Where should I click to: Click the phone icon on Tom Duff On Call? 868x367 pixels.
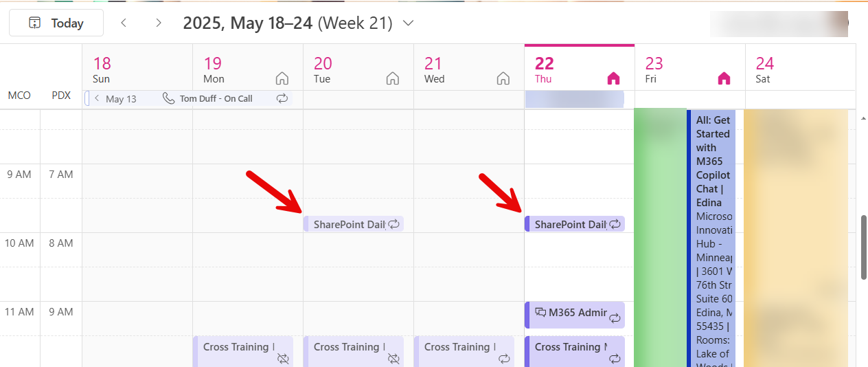click(169, 98)
